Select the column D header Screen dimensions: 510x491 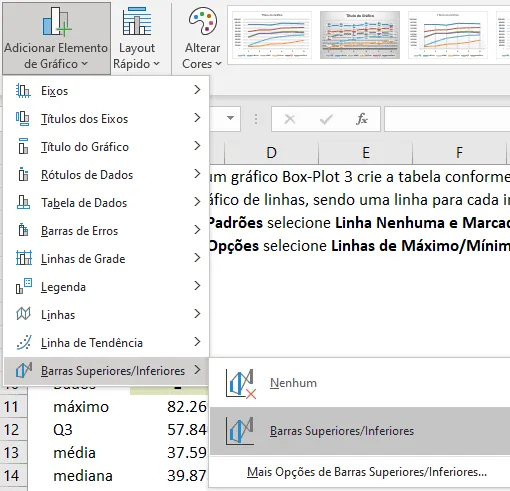272,153
